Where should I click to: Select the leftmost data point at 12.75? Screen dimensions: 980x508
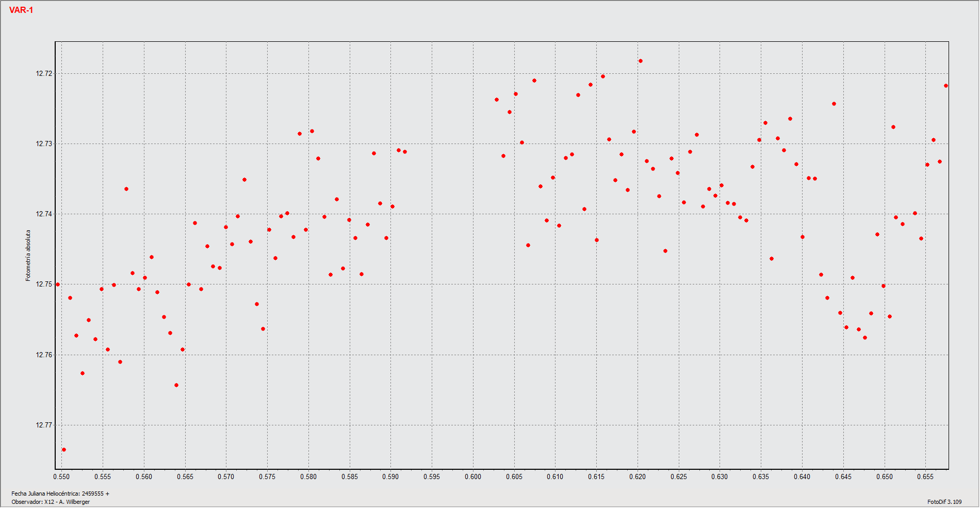click(x=58, y=284)
